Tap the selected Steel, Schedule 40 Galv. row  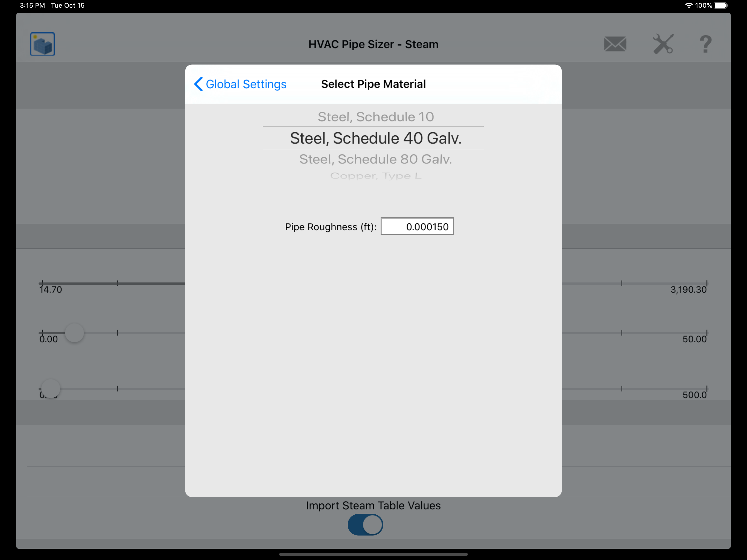(x=375, y=138)
